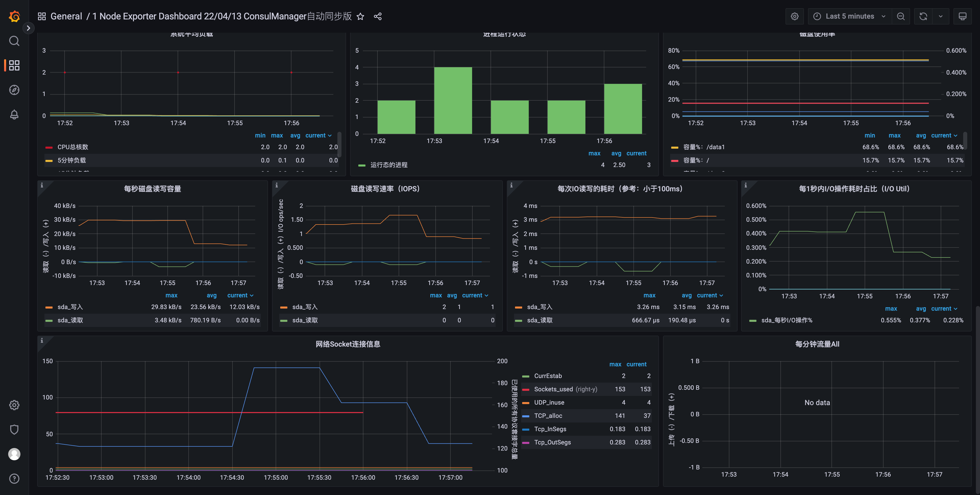Star this dashboard as favorite
The width and height of the screenshot is (980, 495).
[x=360, y=16]
